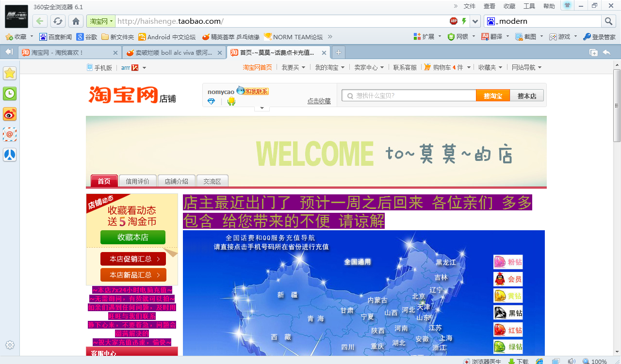Image resolution: width=621 pixels, height=364 pixels.
Task: Click the mail sidebar icon
Action: pyautogui.click(x=10, y=134)
